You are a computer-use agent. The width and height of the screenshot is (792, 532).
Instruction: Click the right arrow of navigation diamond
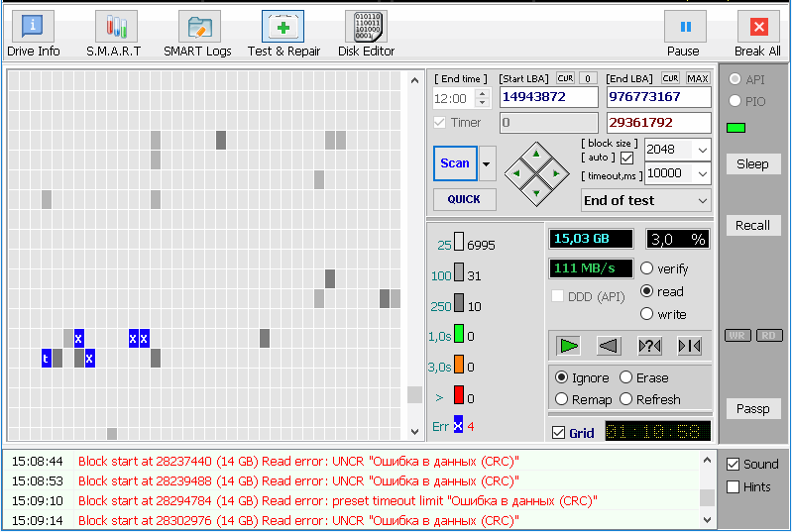556,173
